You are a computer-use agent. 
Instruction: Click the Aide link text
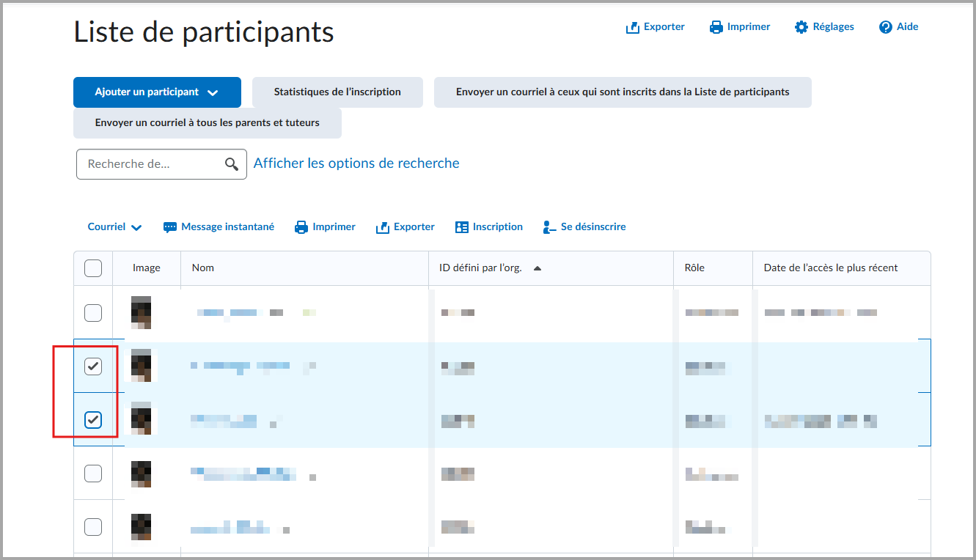click(x=908, y=27)
